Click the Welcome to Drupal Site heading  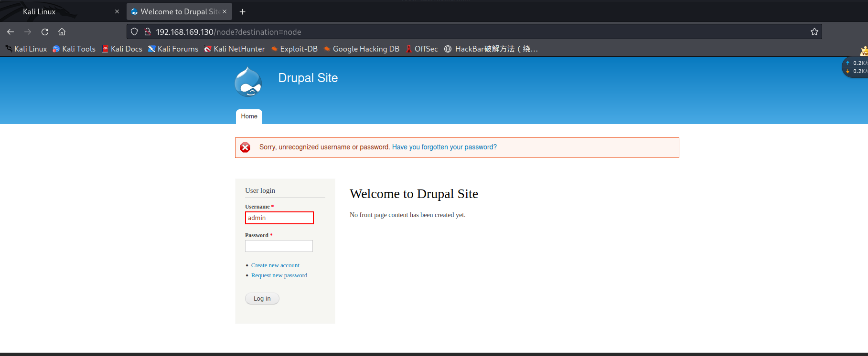[414, 194]
